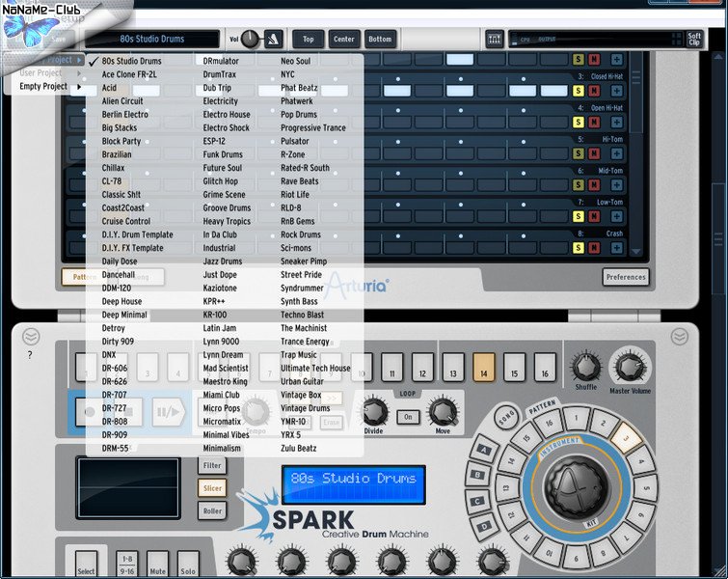Click the metronome icon next to Vol
This screenshot has width=728, height=579.
coord(274,39)
